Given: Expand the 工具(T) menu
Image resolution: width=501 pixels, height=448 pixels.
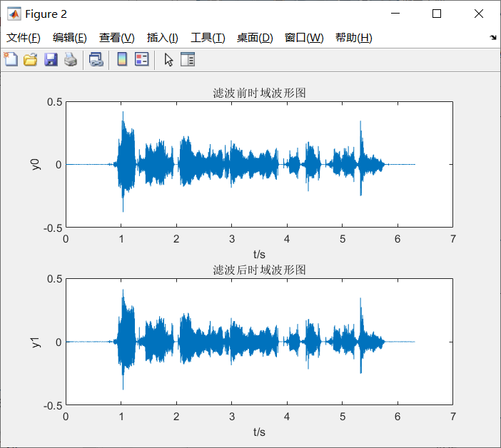Looking at the screenshot, I should [x=208, y=38].
